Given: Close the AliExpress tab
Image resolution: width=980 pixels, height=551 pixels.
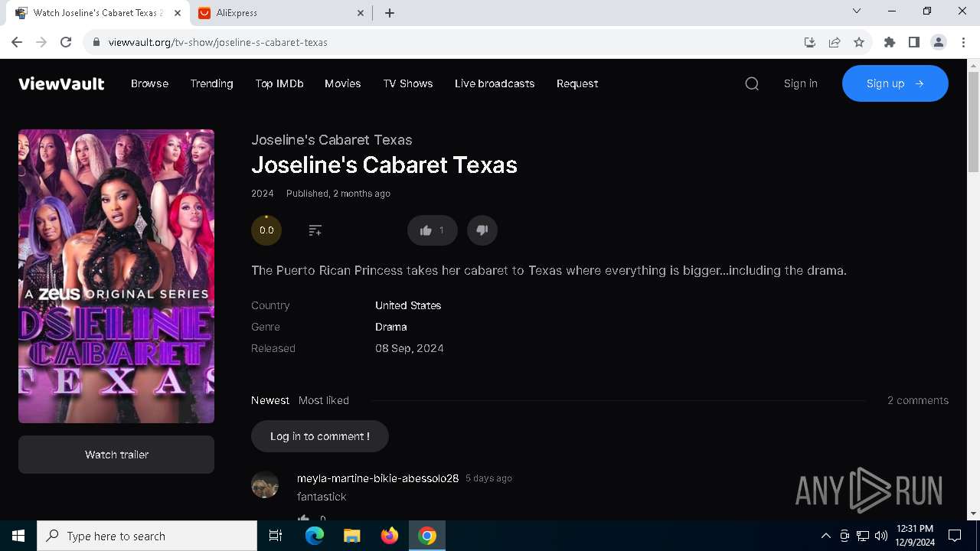Looking at the screenshot, I should [x=361, y=13].
